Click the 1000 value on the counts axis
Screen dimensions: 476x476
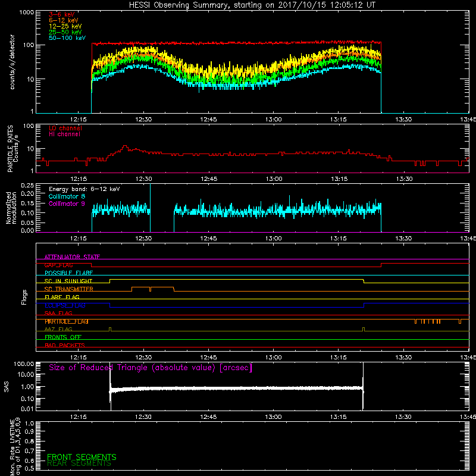[x=26, y=12]
